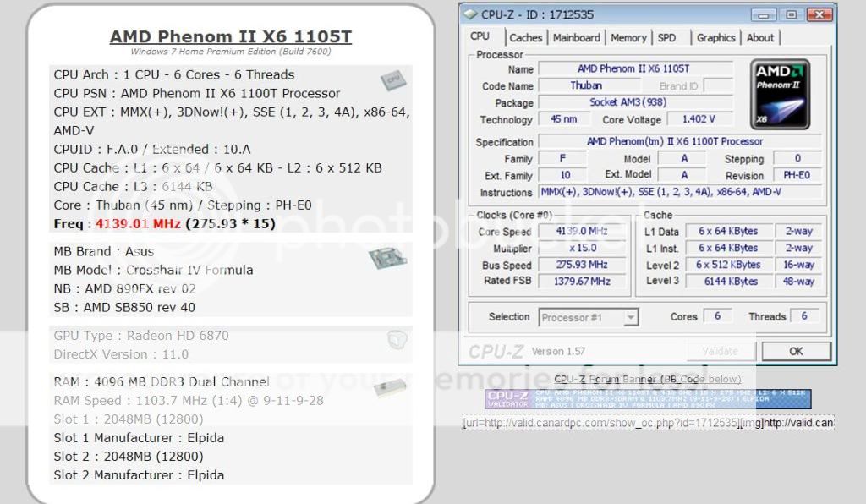Click the CPU chip icon beside CPU Arch
866x504 pixels.
tap(392, 80)
